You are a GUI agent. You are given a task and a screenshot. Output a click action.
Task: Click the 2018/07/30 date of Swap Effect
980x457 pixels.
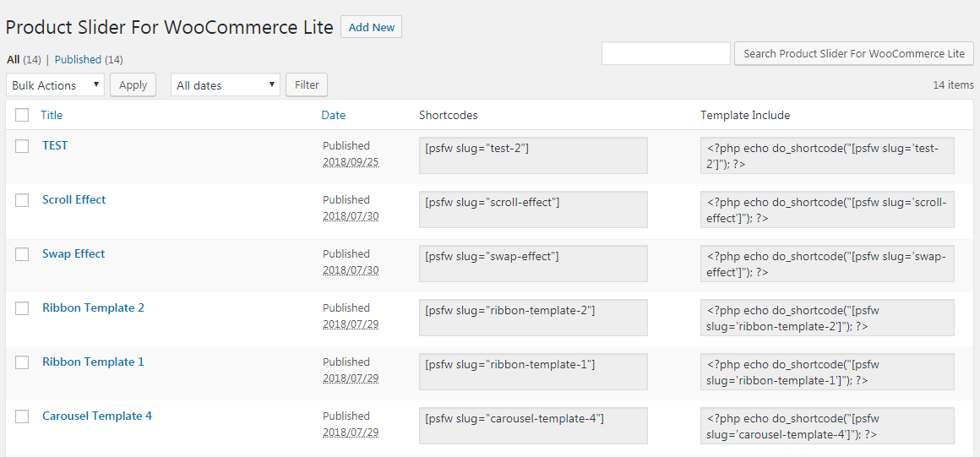351,270
